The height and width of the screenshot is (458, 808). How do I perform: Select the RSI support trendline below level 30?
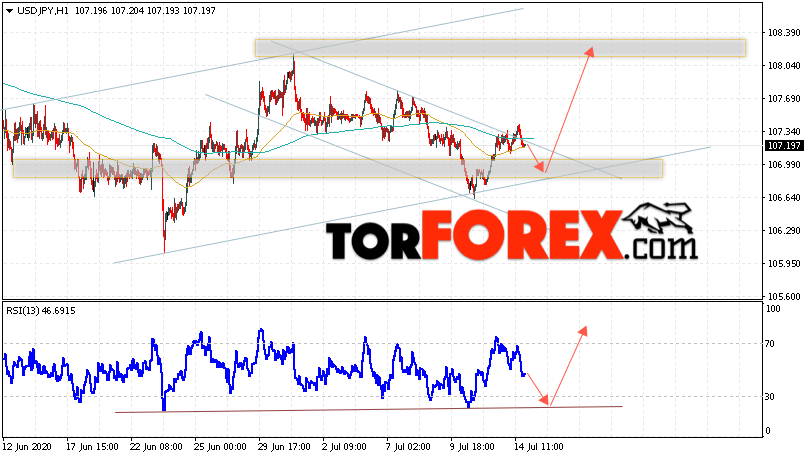pyautogui.click(x=368, y=410)
